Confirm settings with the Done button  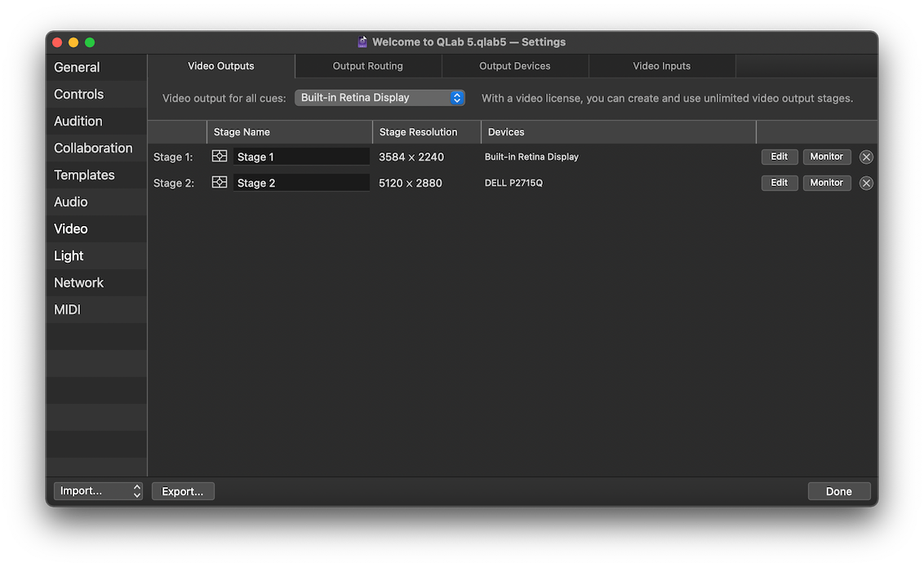[839, 490]
